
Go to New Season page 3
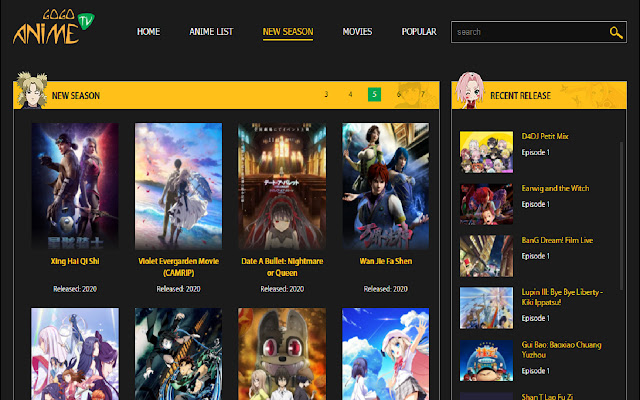(x=326, y=94)
